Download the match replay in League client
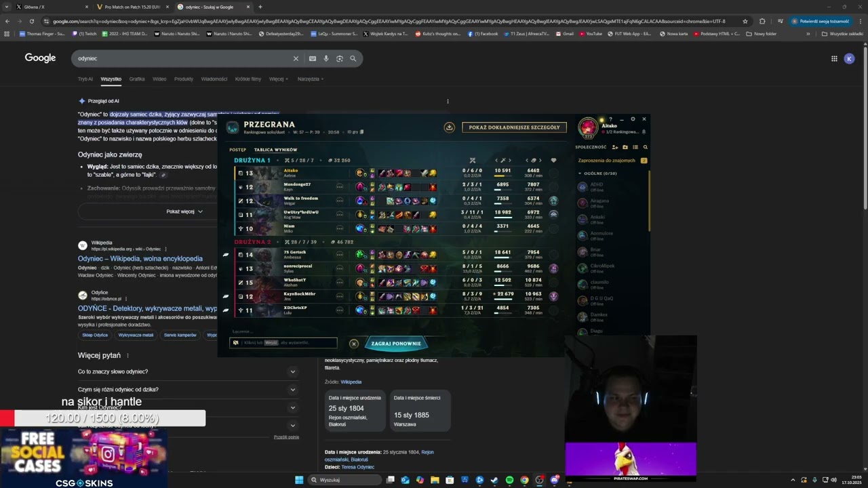868x488 pixels. (449, 127)
